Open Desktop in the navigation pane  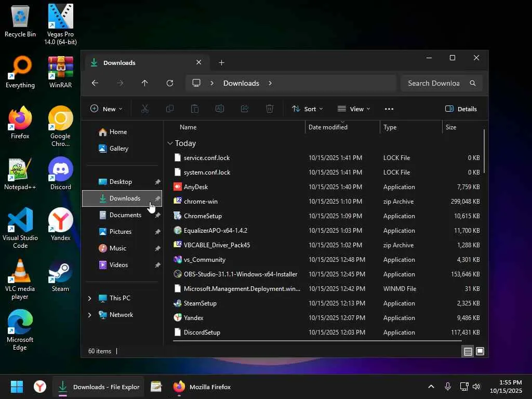[122, 182]
